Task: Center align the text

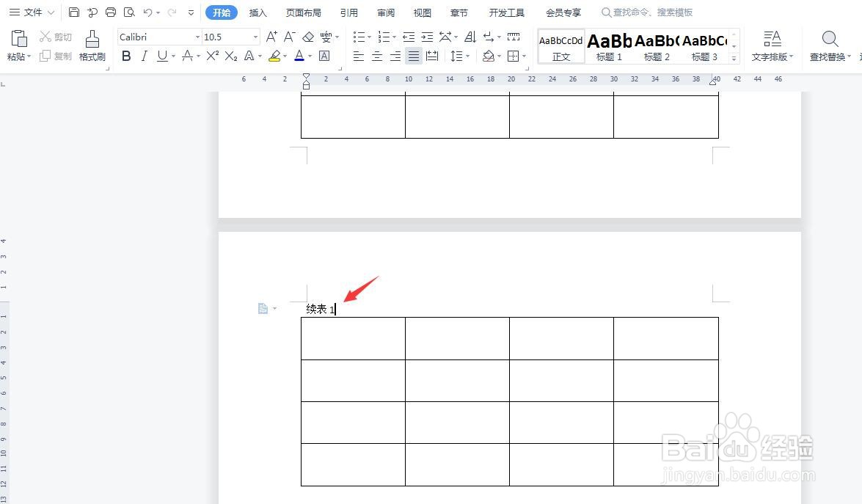Action: pos(377,56)
